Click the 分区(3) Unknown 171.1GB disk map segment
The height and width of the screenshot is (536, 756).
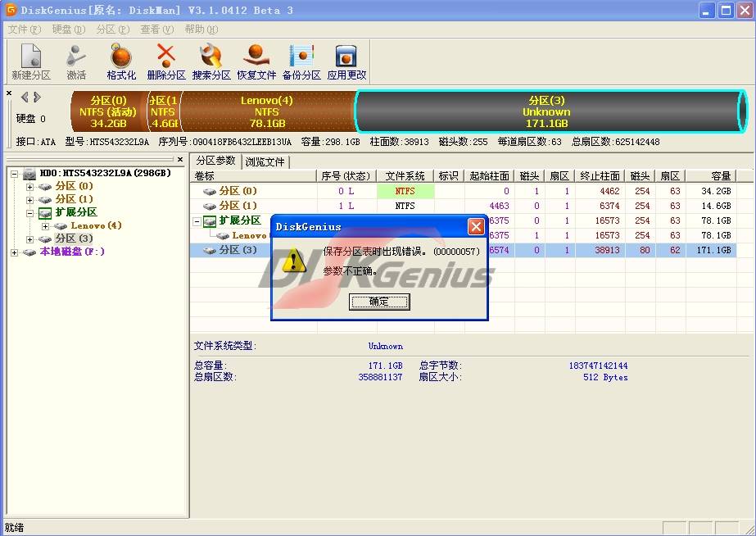tap(549, 111)
